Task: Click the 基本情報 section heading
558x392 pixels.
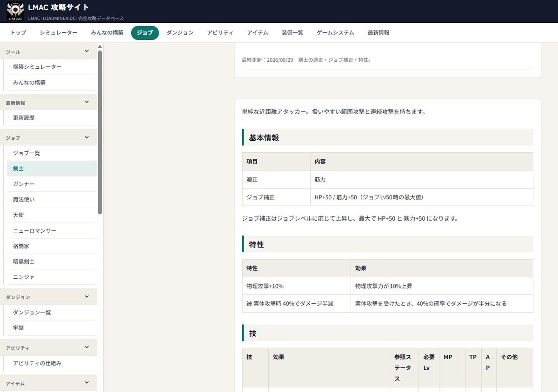Action: pyautogui.click(x=388, y=137)
